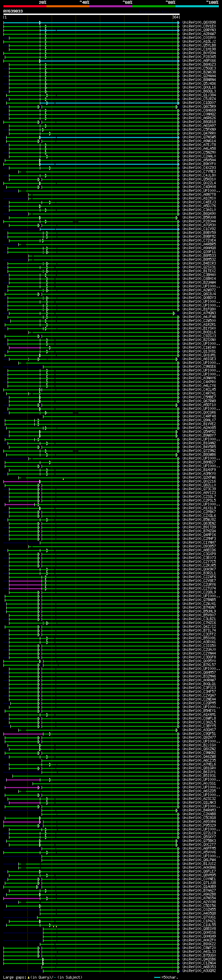
Task: Select the UniRef100_A6R626 label
Action: click(x=199, y=118)
